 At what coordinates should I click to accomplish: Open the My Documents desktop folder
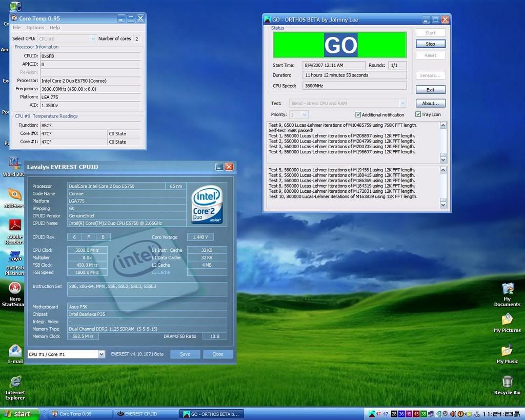pyautogui.click(x=507, y=295)
